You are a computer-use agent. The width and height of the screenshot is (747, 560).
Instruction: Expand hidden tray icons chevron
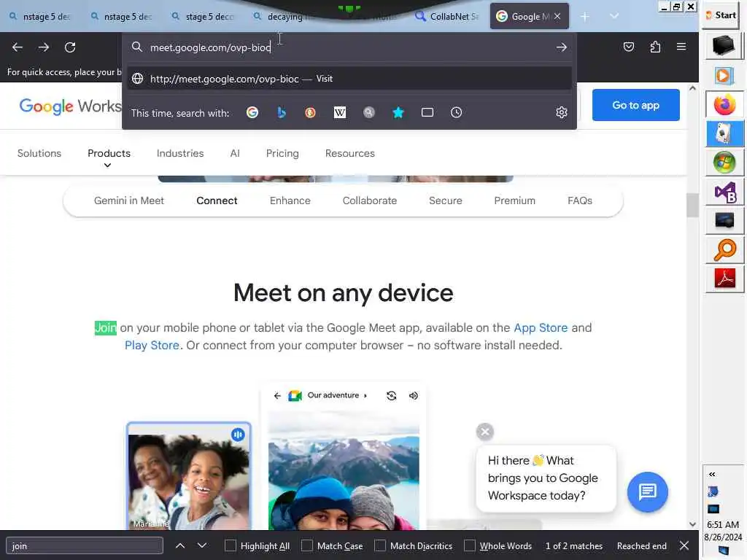tap(712, 474)
